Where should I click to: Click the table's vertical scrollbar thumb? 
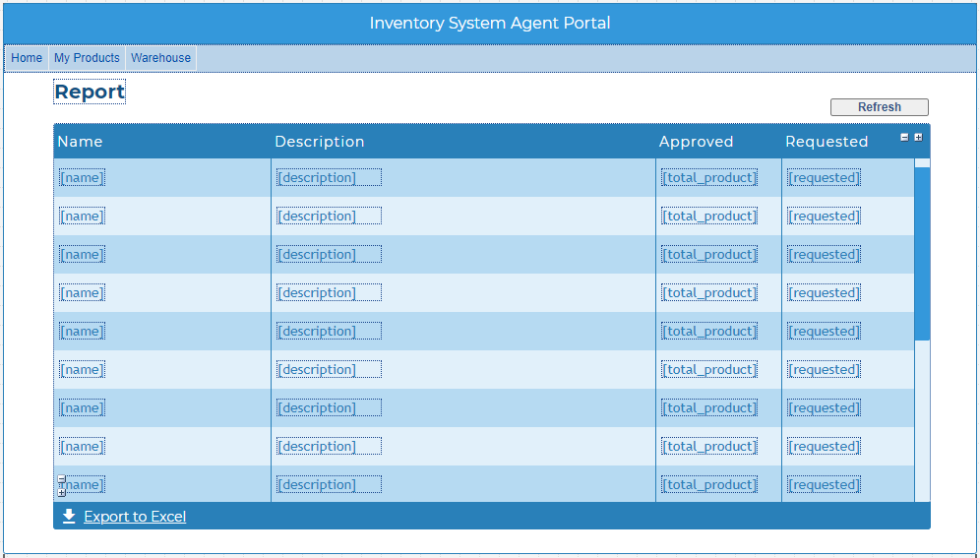922,254
